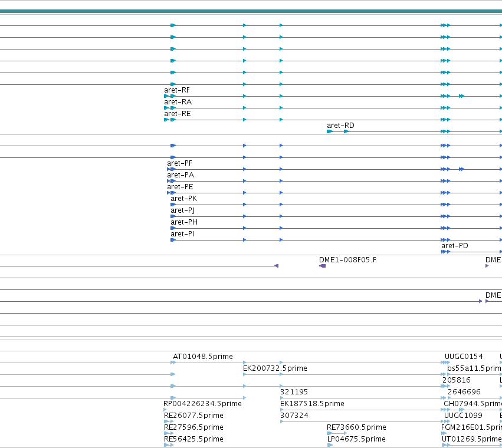The width and height of the screenshot is (502, 448).
Task: Select the first exon glyph under aret-RD
Action: coord(330,131)
